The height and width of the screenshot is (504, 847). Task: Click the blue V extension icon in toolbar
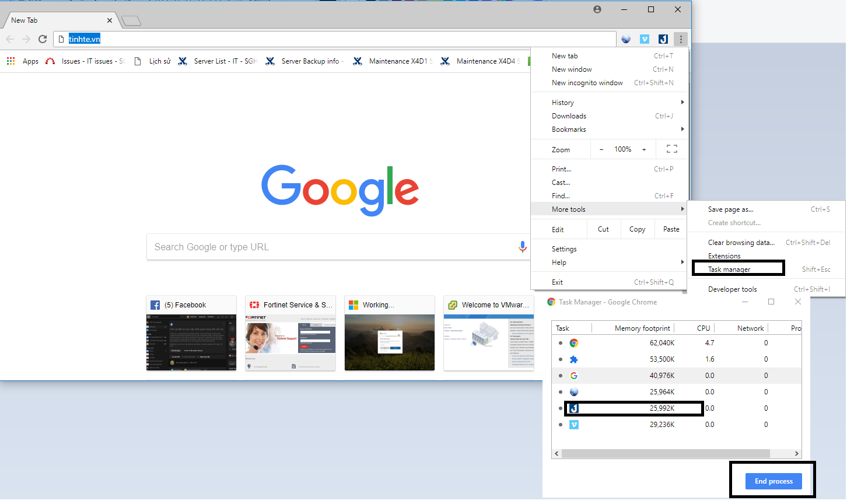tap(645, 39)
